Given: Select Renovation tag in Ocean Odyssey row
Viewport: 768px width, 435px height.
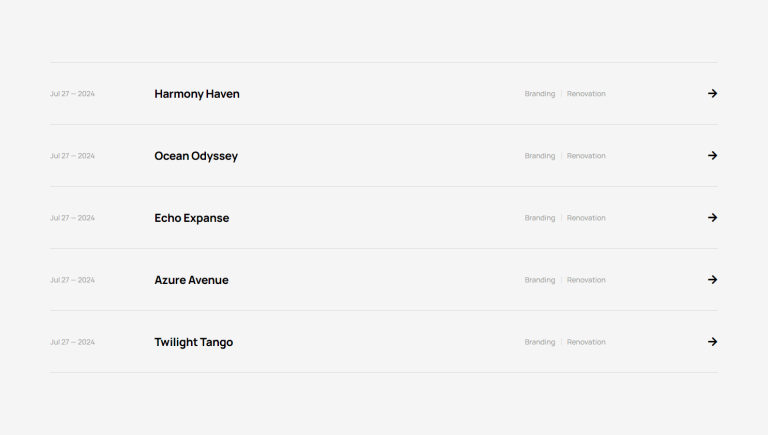Looking at the screenshot, I should [x=586, y=156].
